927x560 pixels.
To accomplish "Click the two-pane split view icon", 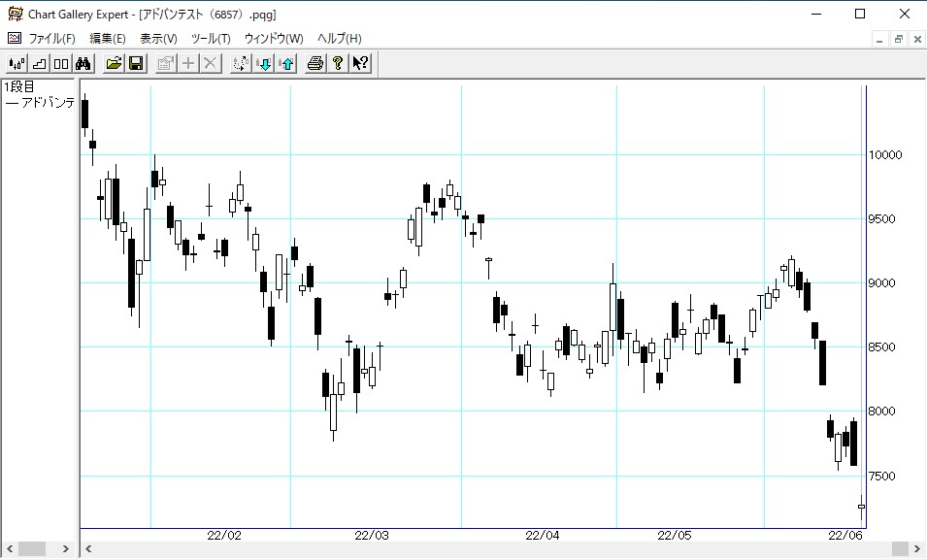I will [x=61, y=64].
